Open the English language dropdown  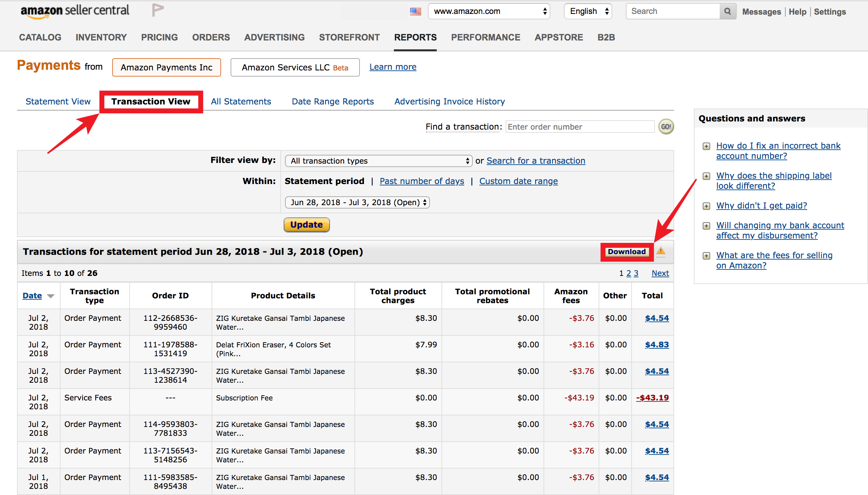tap(588, 11)
